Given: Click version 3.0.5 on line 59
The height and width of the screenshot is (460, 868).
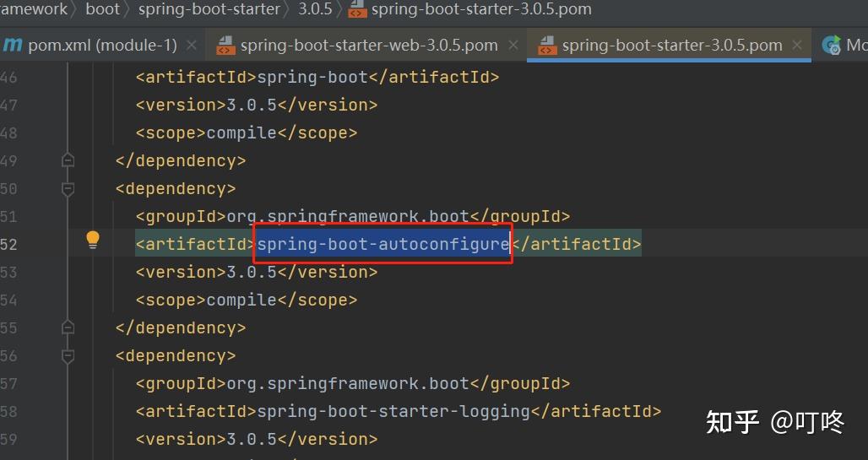Looking at the screenshot, I should click(252, 439).
